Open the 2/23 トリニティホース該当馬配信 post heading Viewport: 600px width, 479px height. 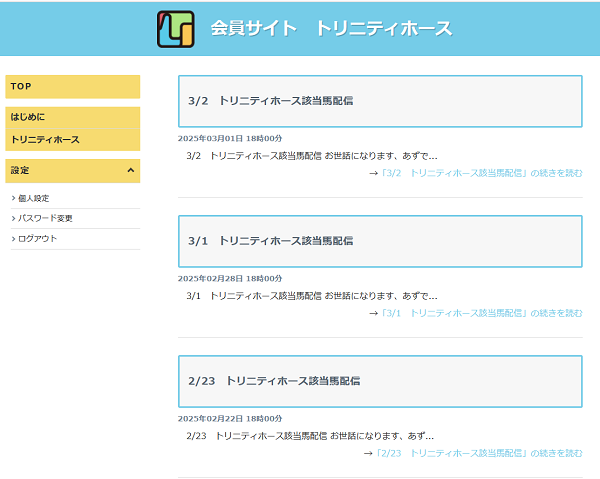pyautogui.click(x=274, y=381)
